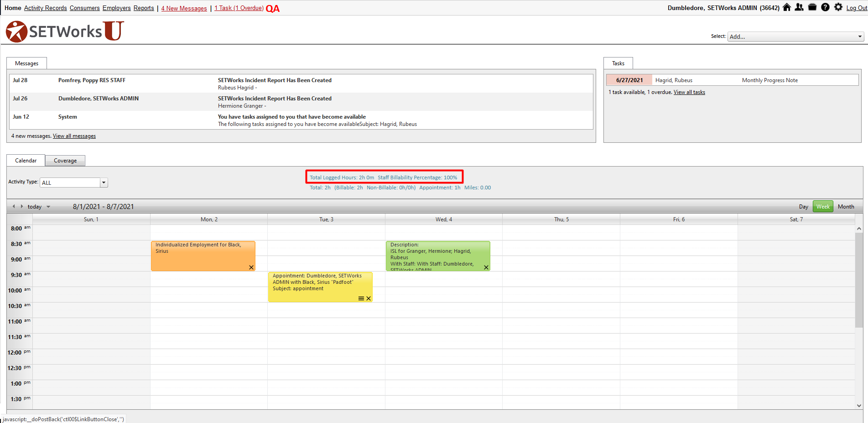Remove the yellow appointment event using its X
The image size is (868, 423).
pyautogui.click(x=369, y=298)
